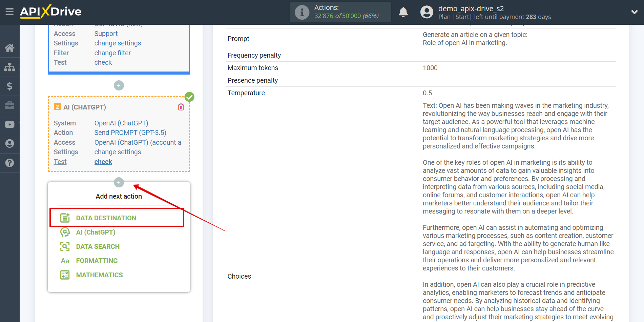644x322 pixels.
Task: Click the Test label in AI block
Action: [x=60, y=162]
